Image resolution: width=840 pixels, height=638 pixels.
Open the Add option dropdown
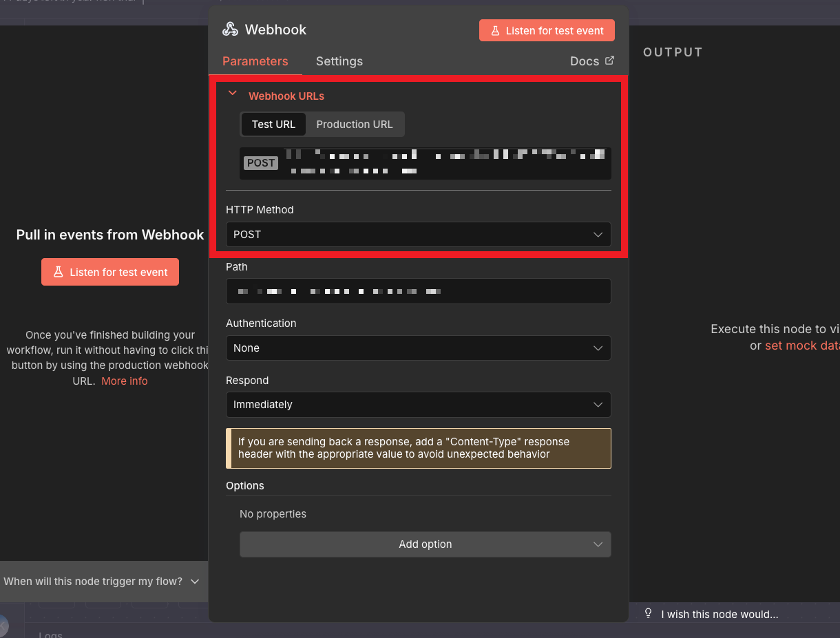426,544
